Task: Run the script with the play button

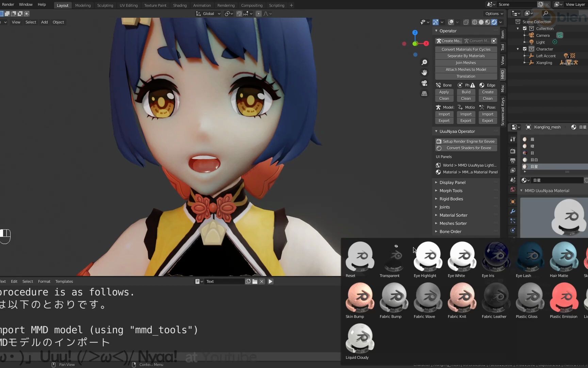Action: point(270,281)
